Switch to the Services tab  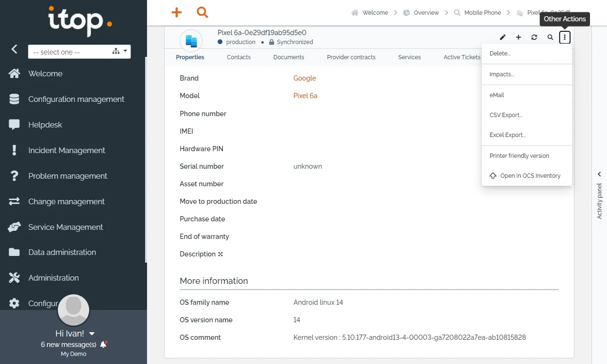click(x=409, y=57)
